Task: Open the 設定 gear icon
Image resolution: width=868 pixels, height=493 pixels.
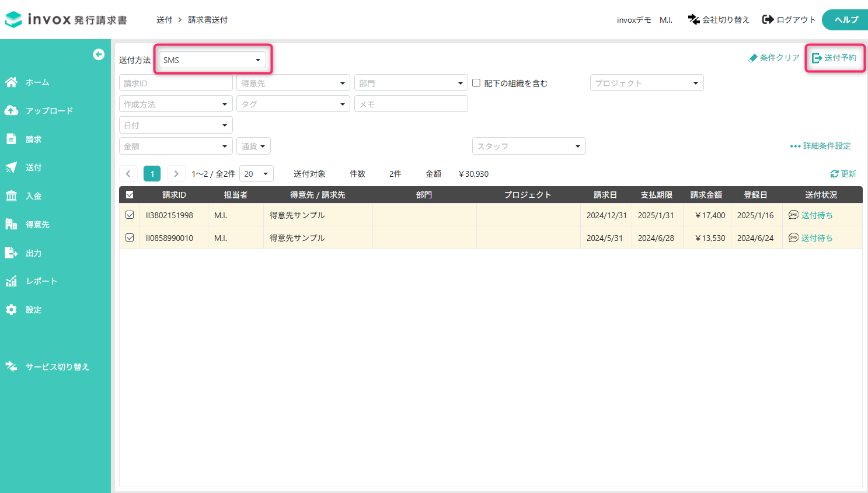Action: tap(11, 310)
